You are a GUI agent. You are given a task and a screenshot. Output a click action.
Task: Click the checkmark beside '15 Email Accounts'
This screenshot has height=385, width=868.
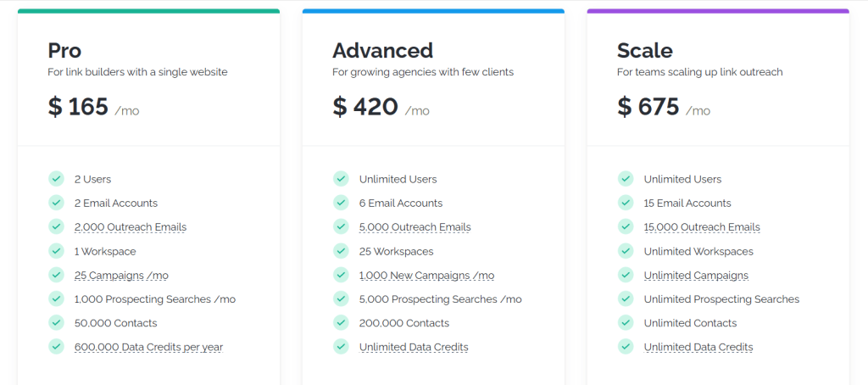pyautogui.click(x=626, y=203)
